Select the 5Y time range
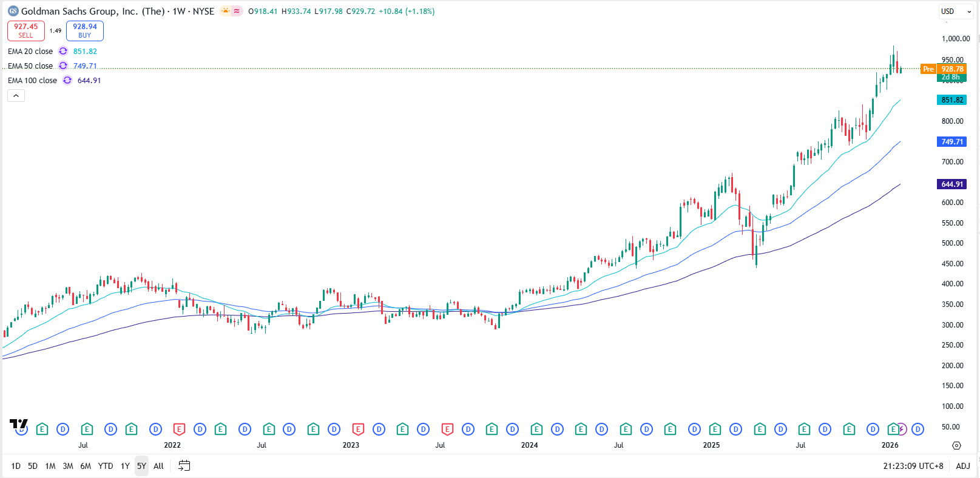This screenshot has width=980, height=478. coord(141,466)
